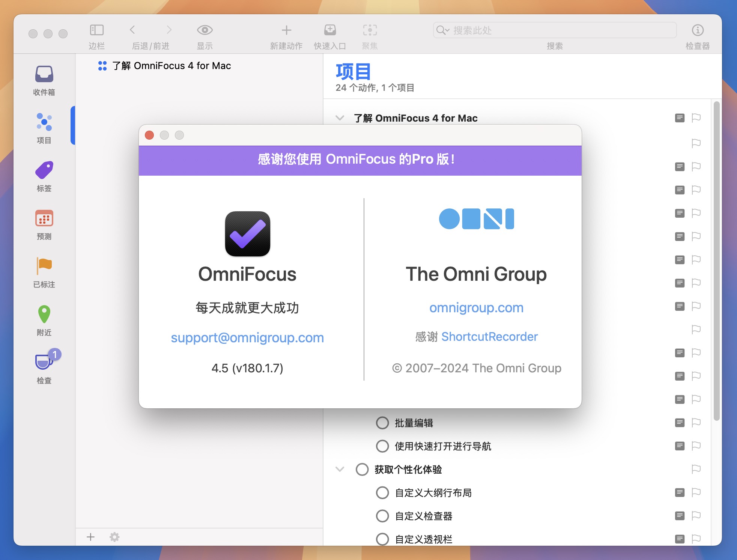Screen dimensions: 737x560
Task: Switch to the 项目 projects perspective
Action: click(44, 128)
